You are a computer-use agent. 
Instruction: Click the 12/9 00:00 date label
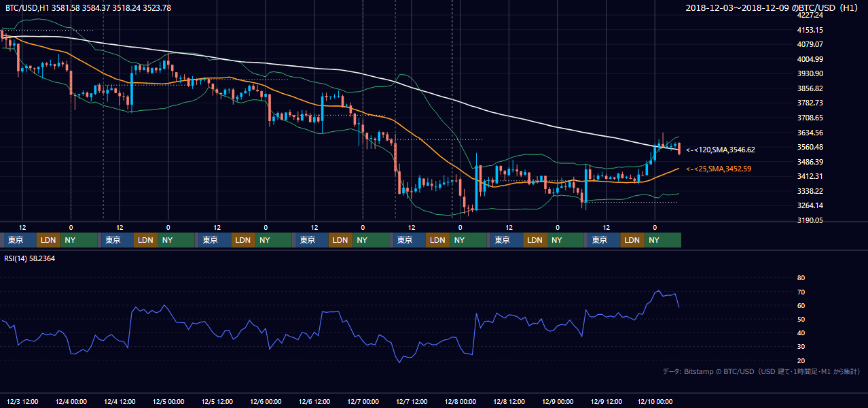[558, 401]
